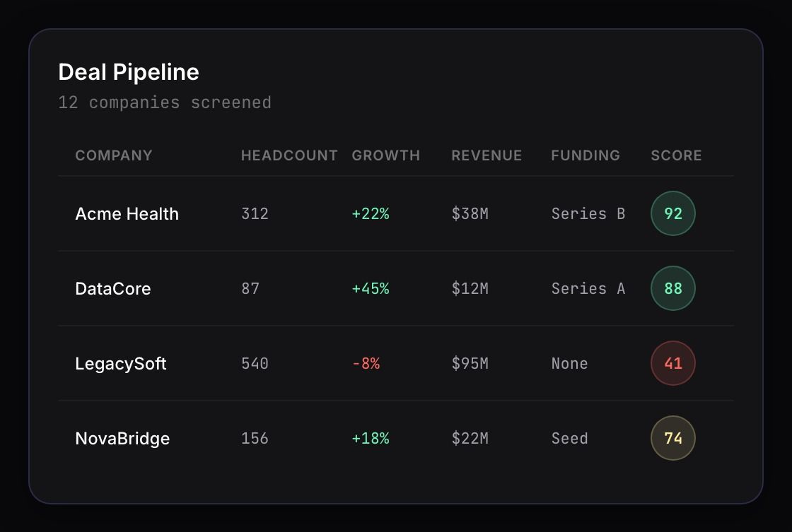Open the DataCore company row
This screenshot has height=532, width=792.
[396, 288]
